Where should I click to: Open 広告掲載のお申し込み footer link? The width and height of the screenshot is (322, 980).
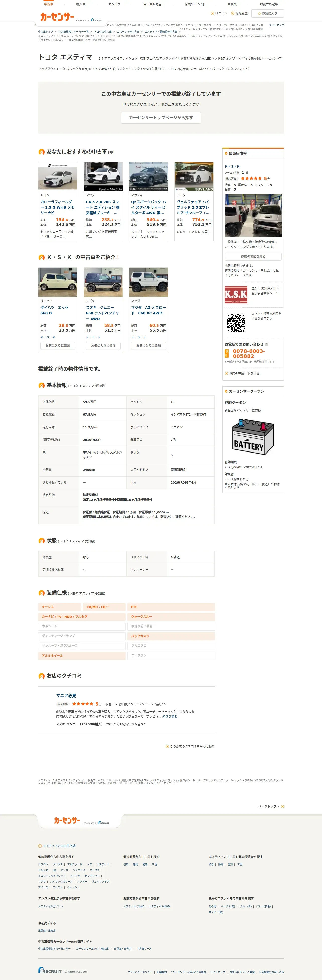coord(271,972)
